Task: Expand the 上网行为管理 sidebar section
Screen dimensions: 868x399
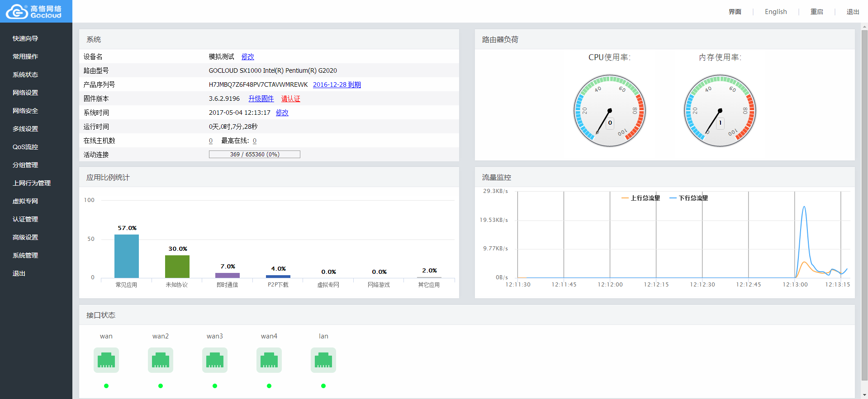Action: coord(32,183)
